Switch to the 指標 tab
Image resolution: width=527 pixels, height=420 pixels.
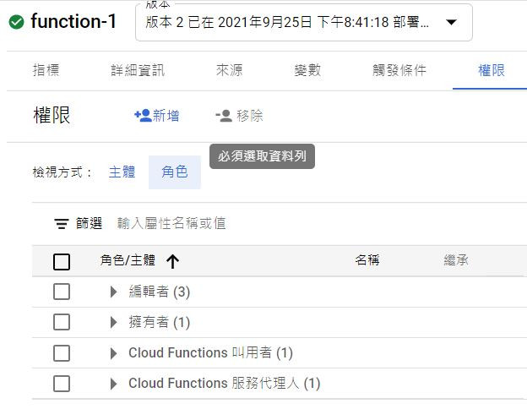coord(46,70)
